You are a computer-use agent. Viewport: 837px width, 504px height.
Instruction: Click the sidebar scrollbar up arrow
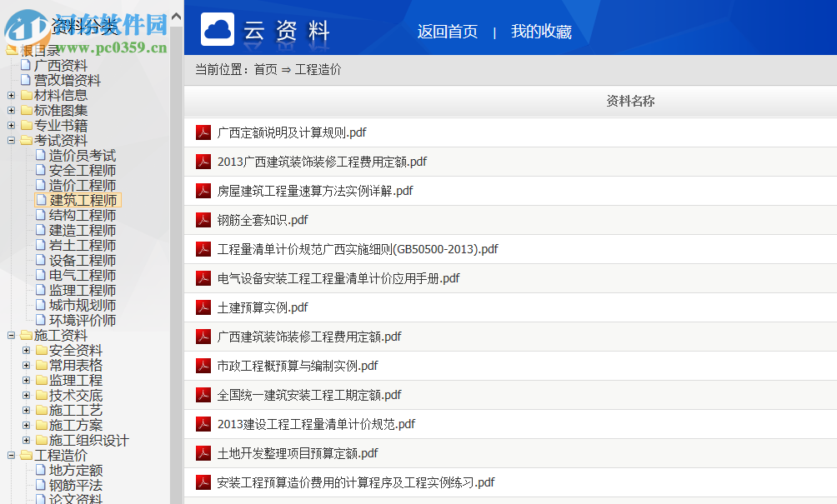coord(175,15)
